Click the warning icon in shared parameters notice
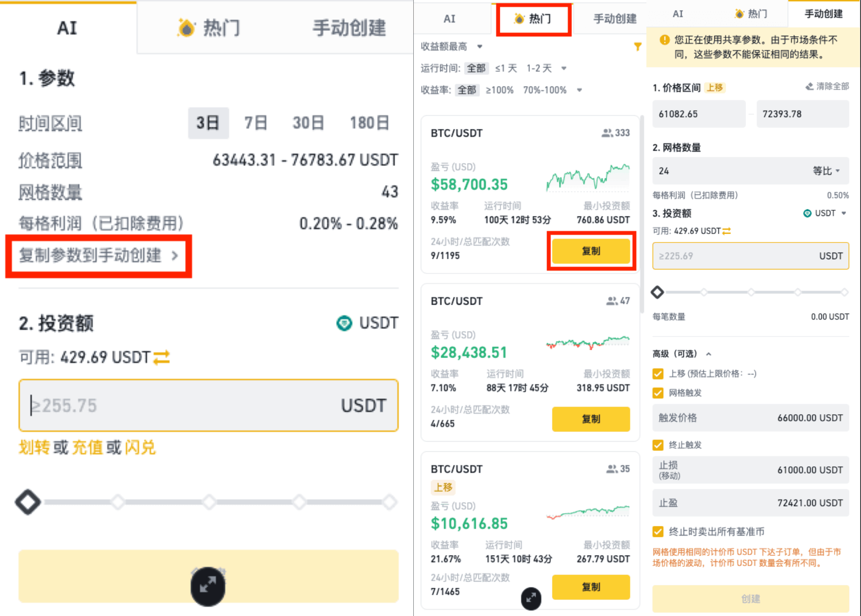The image size is (861, 616). coord(664,40)
